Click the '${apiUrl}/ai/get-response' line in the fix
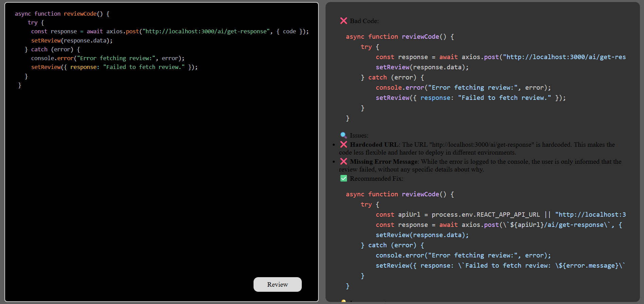The image size is (644, 304). [x=499, y=225]
